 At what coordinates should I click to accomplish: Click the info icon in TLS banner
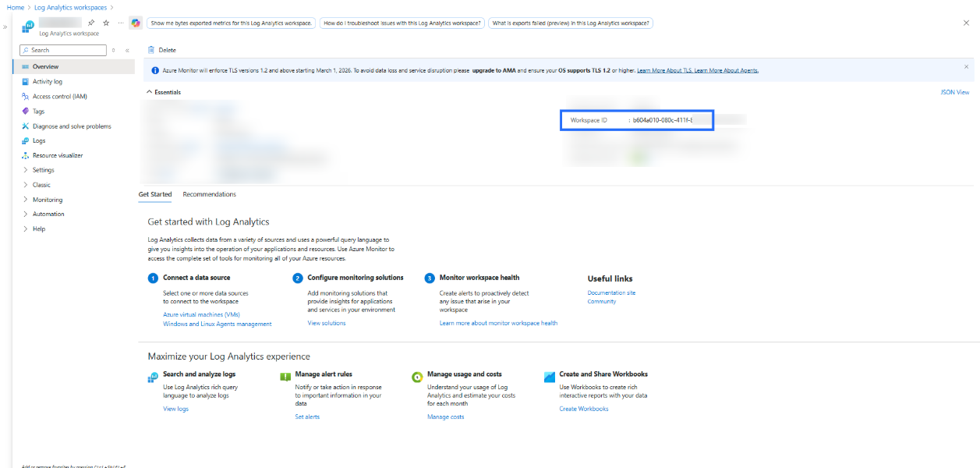coord(155,70)
